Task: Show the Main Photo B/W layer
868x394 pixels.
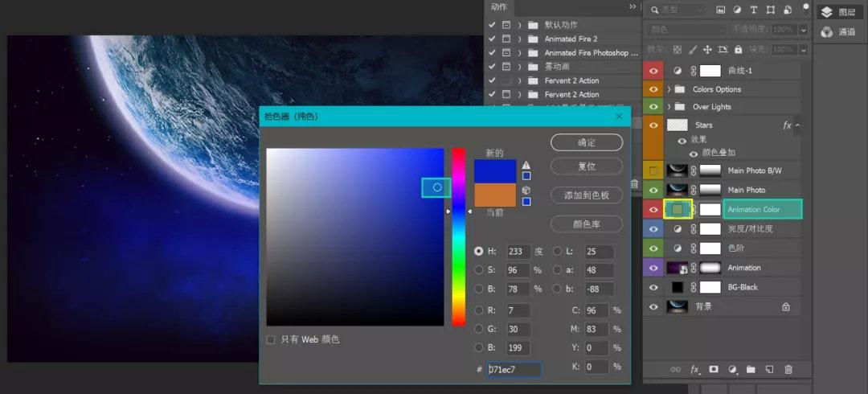Action: tap(653, 170)
